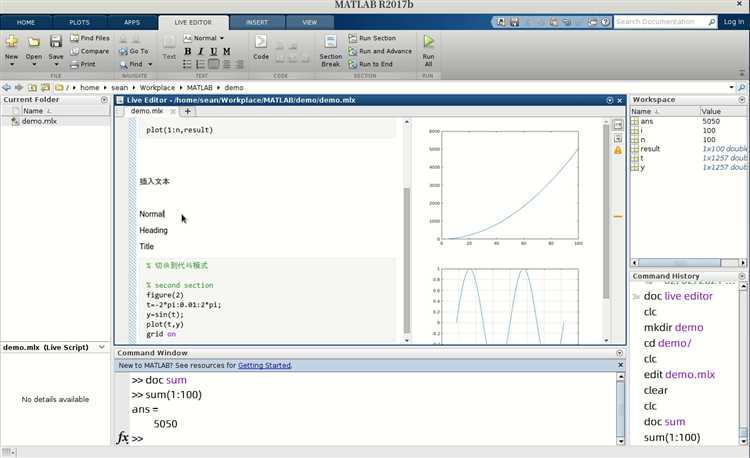The width and height of the screenshot is (750, 458).
Task: Open the Find tool in the toolstrip
Action: point(131,64)
